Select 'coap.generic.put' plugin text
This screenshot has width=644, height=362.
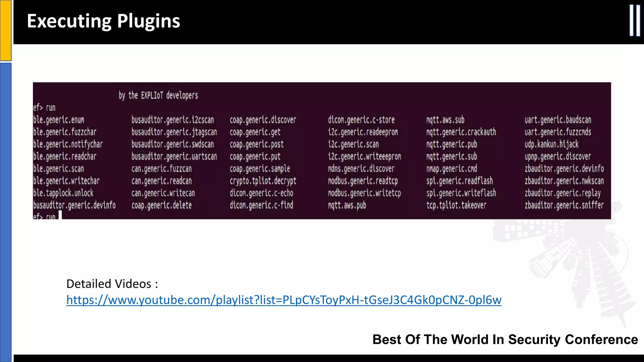point(255,156)
